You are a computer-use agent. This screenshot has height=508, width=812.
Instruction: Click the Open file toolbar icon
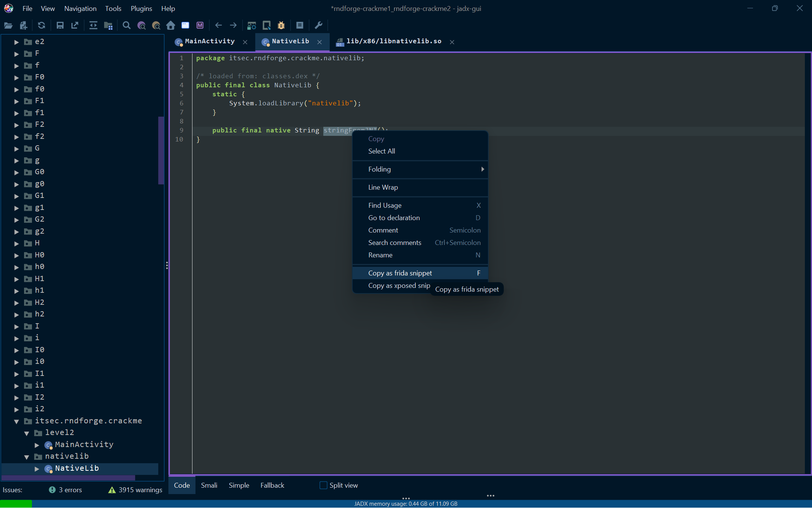pos(8,25)
